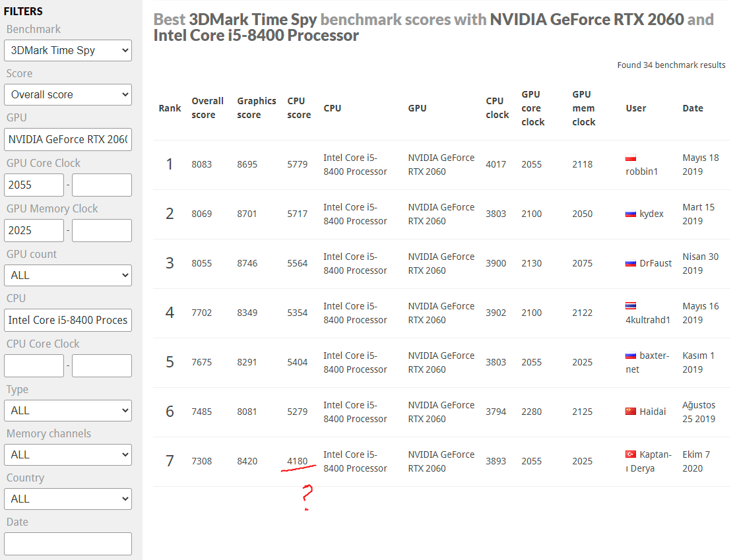Click the underlined CPU score 4180

pyautogui.click(x=298, y=461)
